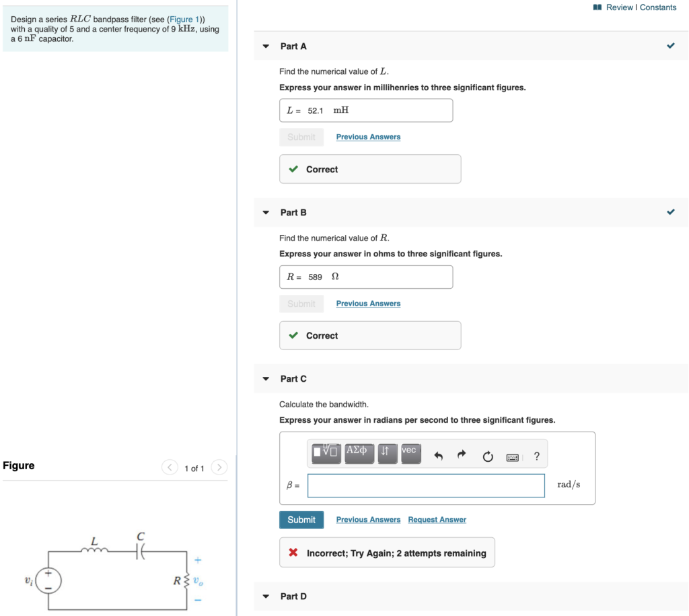The width and height of the screenshot is (689, 616).
Task: Open the math template palette in Part C
Action: [x=326, y=453]
